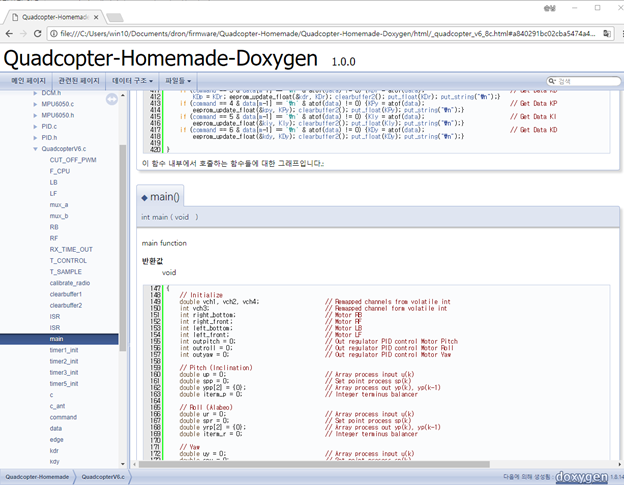Click the page info icon in the address bar

(53, 34)
